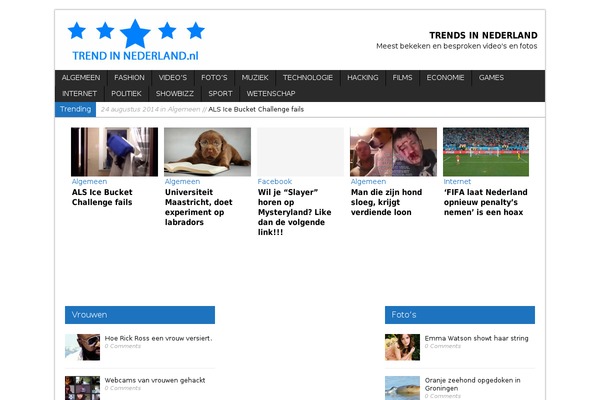This screenshot has height=400, width=600.
Task: Open the FILMS category
Action: tap(402, 78)
